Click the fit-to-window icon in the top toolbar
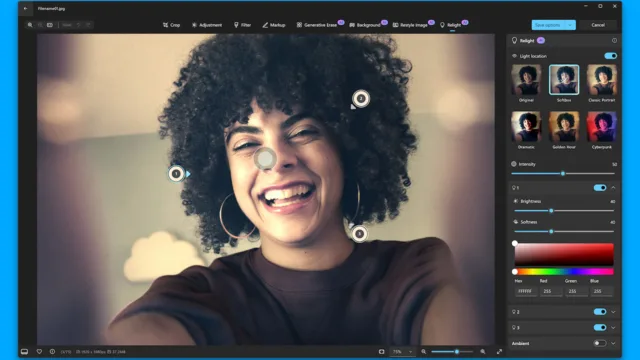This screenshot has width=640, height=360. (50, 25)
